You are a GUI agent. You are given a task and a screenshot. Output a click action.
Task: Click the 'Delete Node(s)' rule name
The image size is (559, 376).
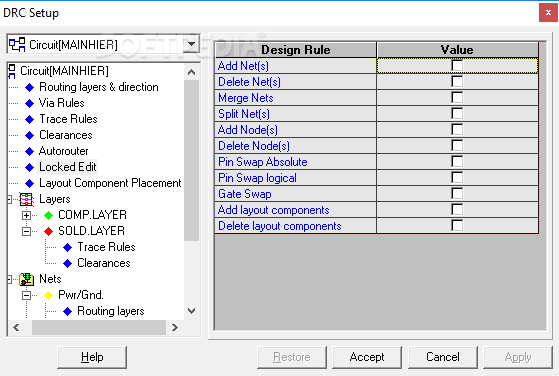(x=254, y=146)
